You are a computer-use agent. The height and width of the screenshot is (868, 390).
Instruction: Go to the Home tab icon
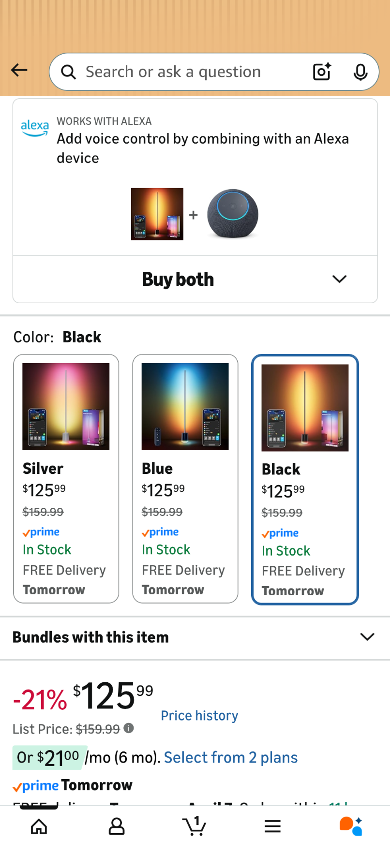[x=39, y=826]
